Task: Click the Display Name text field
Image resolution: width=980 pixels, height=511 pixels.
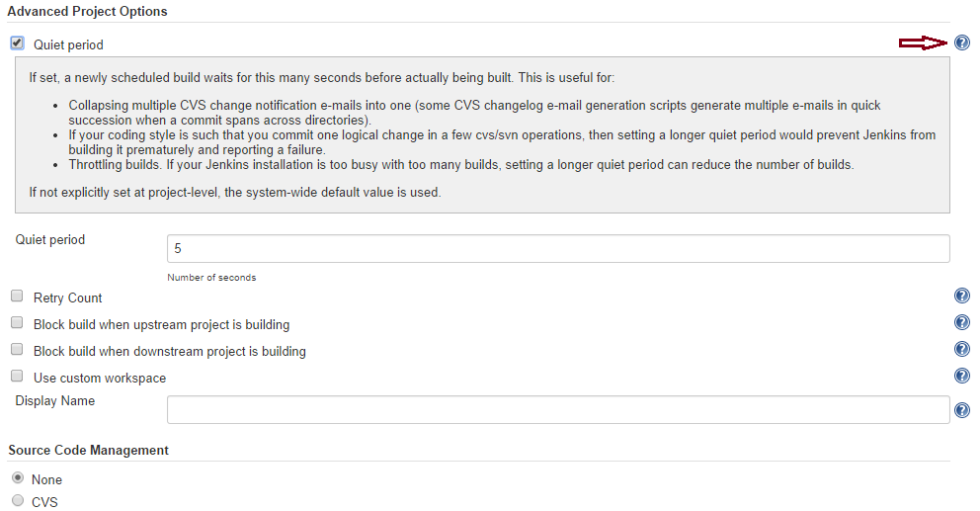Action: click(558, 409)
